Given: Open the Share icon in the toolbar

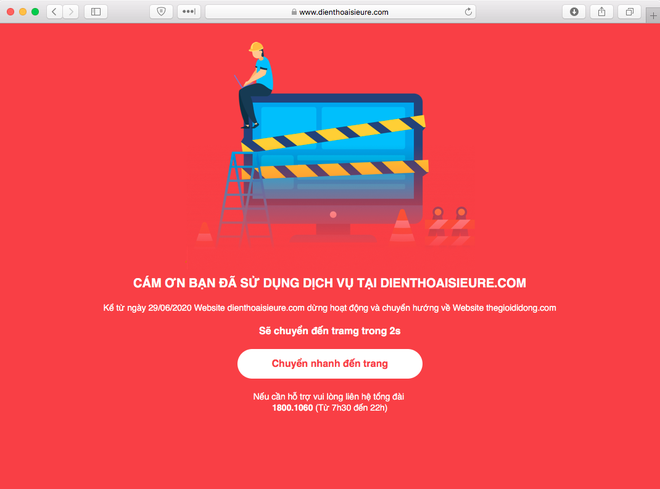Looking at the screenshot, I should [x=602, y=12].
